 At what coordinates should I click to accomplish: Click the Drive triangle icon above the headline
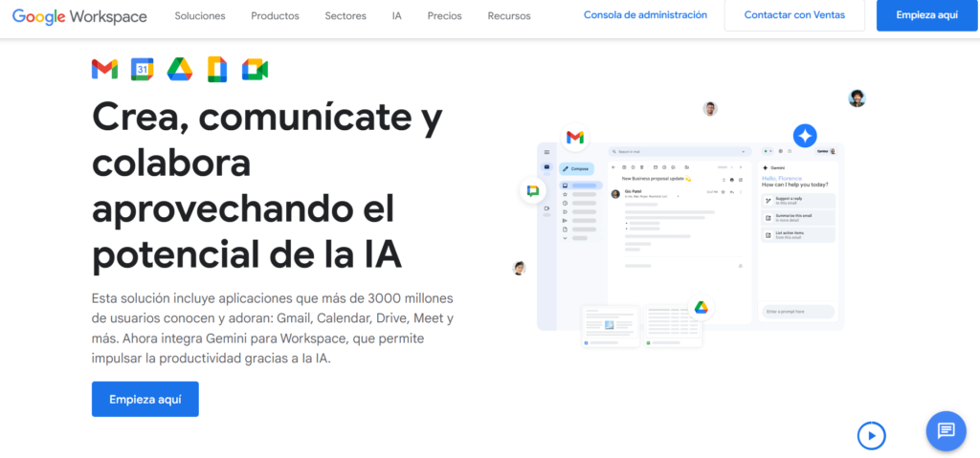point(179,69)
